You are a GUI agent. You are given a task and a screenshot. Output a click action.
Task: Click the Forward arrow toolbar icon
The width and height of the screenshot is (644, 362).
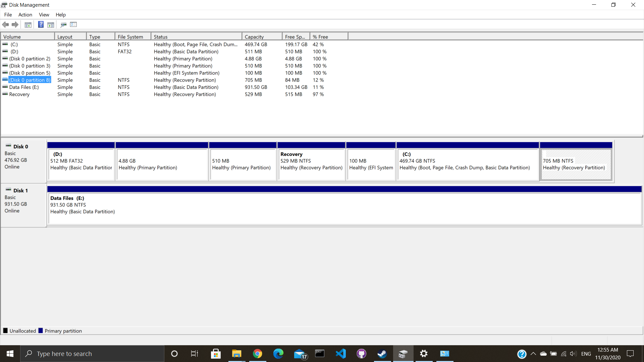coord(15,24)
